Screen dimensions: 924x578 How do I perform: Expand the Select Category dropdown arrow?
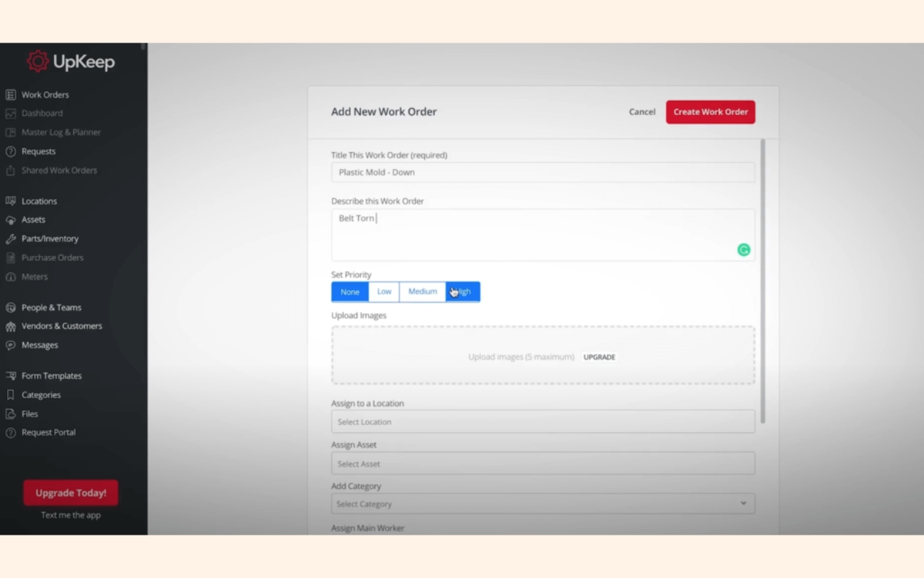(743, 503)
